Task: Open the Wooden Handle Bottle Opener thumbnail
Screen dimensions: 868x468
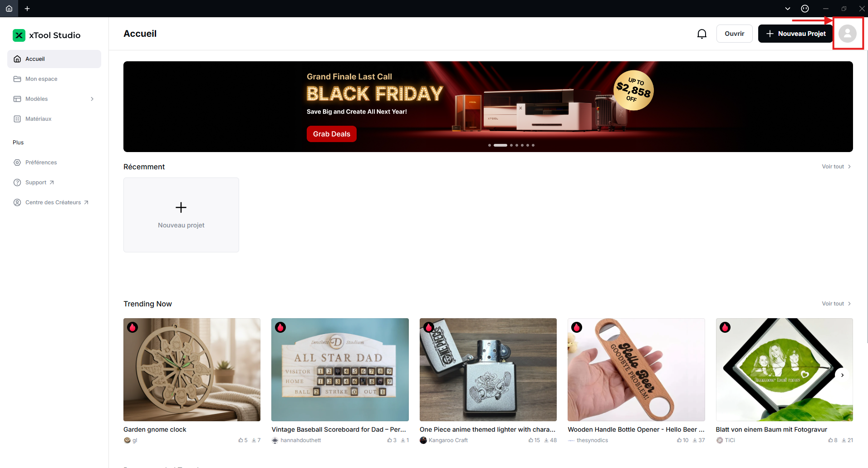Action: [x=636, y=369]
